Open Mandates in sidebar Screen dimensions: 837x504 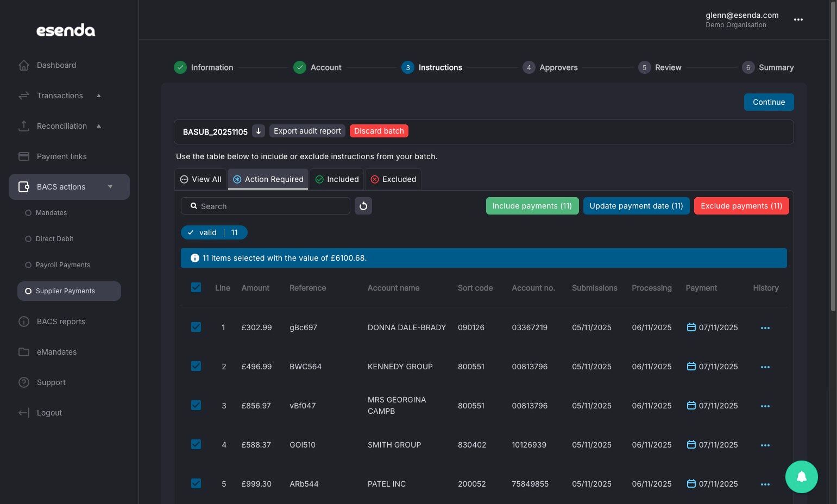tap(52, 213)
